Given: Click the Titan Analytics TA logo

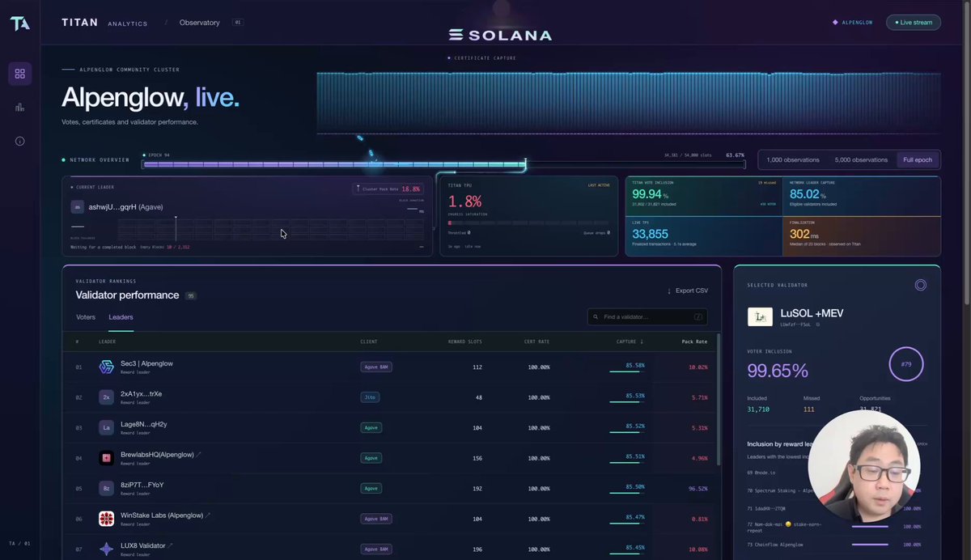Looking at the screenshot, I should (x=20, y=23).
